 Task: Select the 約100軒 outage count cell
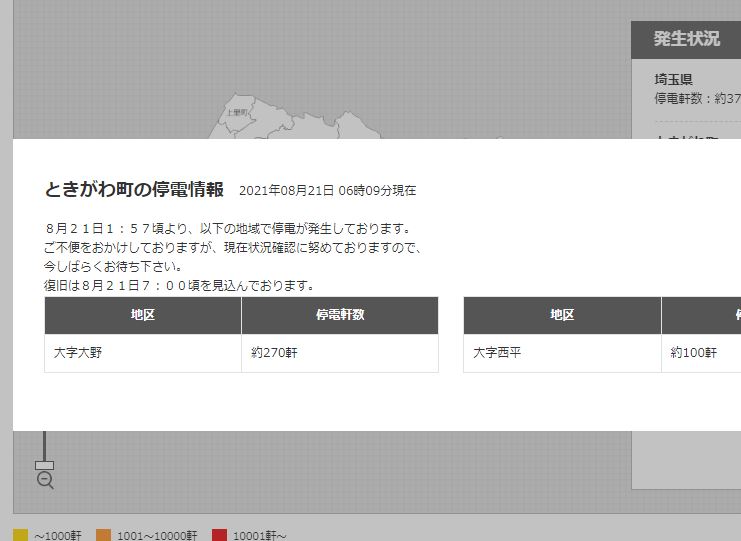pyautogui.click(x=701, y=353)
